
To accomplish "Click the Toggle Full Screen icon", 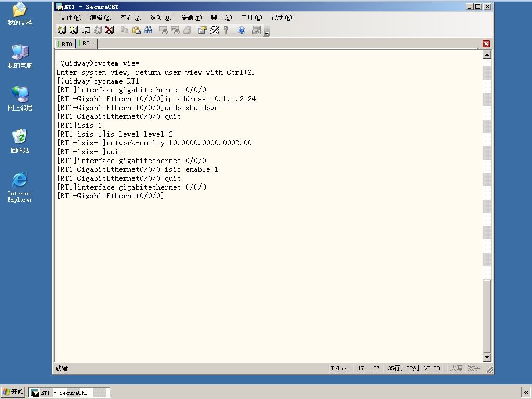I will coord(257,30).
